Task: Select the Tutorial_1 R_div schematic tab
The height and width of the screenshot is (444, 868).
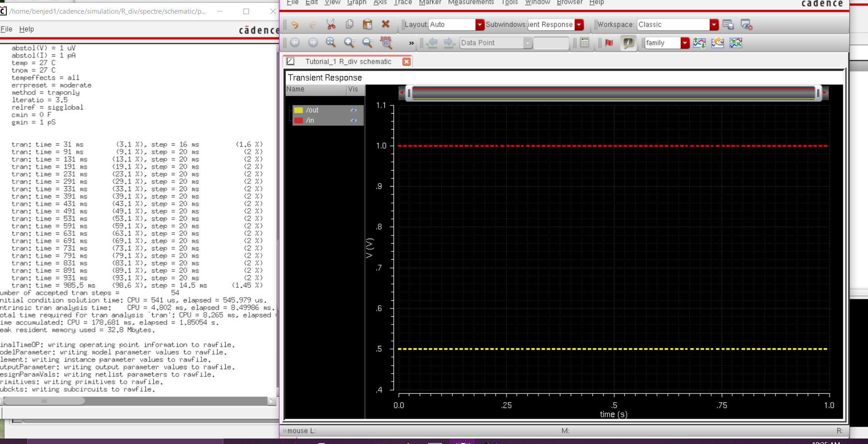Action: click(x=348, y=62)
